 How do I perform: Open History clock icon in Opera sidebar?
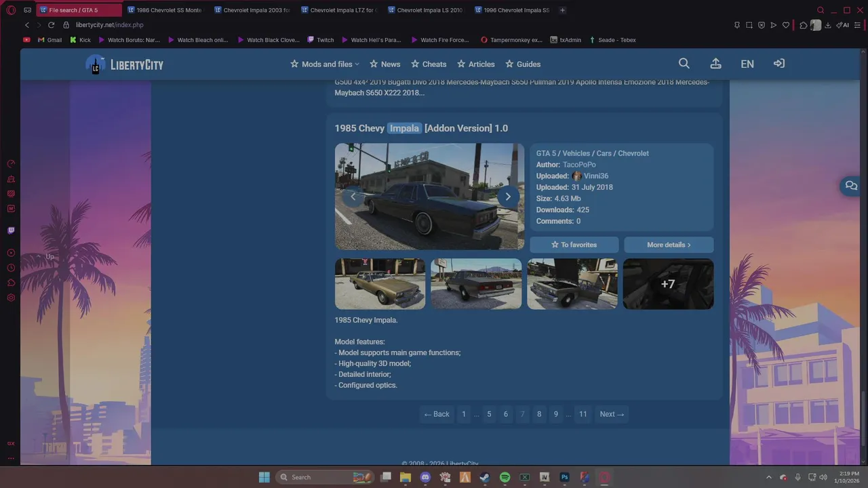[x=11, y=268]
